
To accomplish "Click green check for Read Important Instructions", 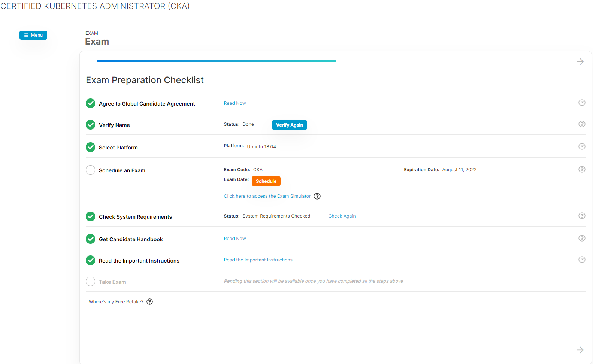I will (90, 260).
